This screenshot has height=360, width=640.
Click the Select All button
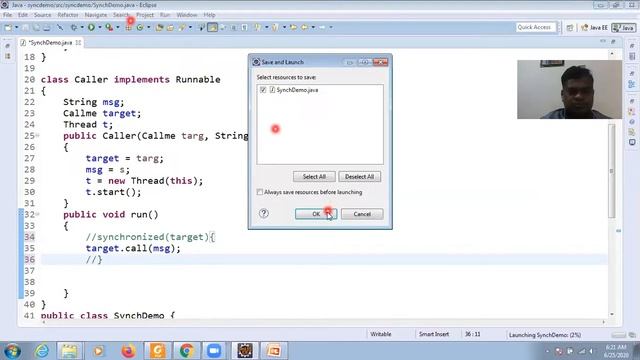314,177
